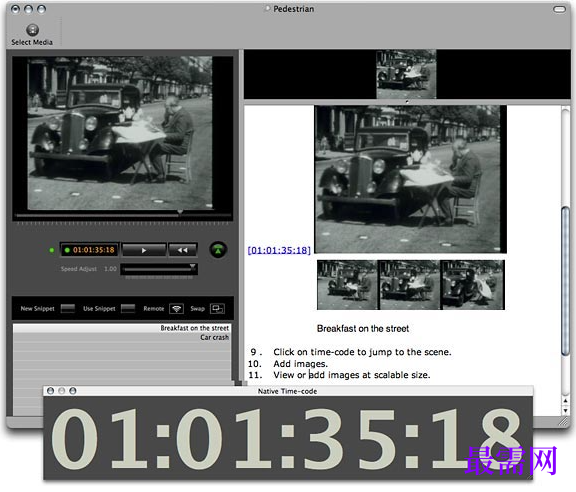
Task: Click the third small thumbnail under main image
Action: (472, 285)
